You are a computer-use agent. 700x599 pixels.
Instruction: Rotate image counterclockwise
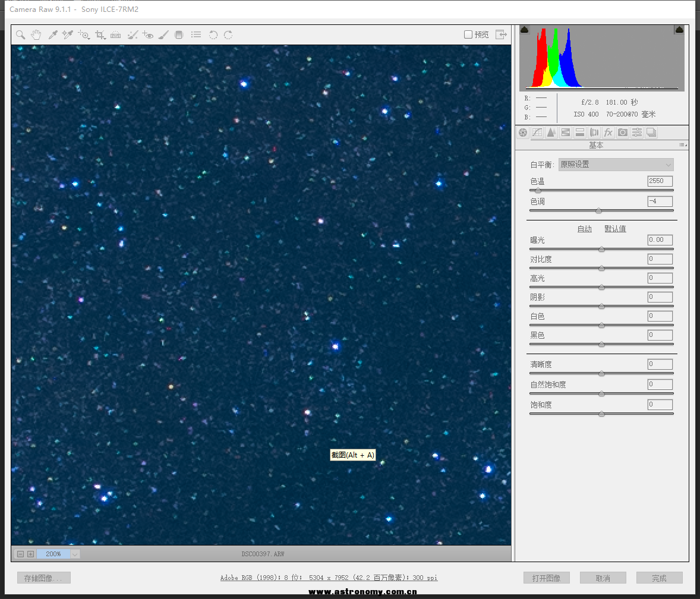(213, 35)
